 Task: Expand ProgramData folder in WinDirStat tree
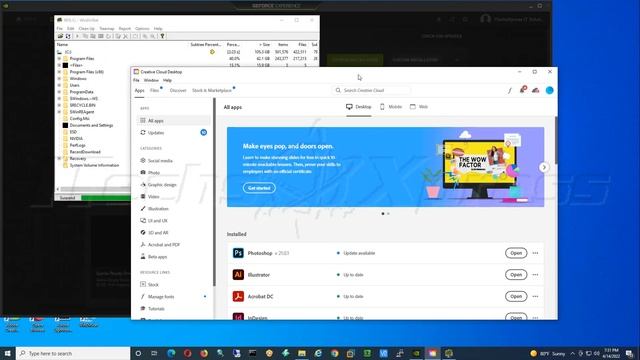pyautogui.click(x=59, y=92)
